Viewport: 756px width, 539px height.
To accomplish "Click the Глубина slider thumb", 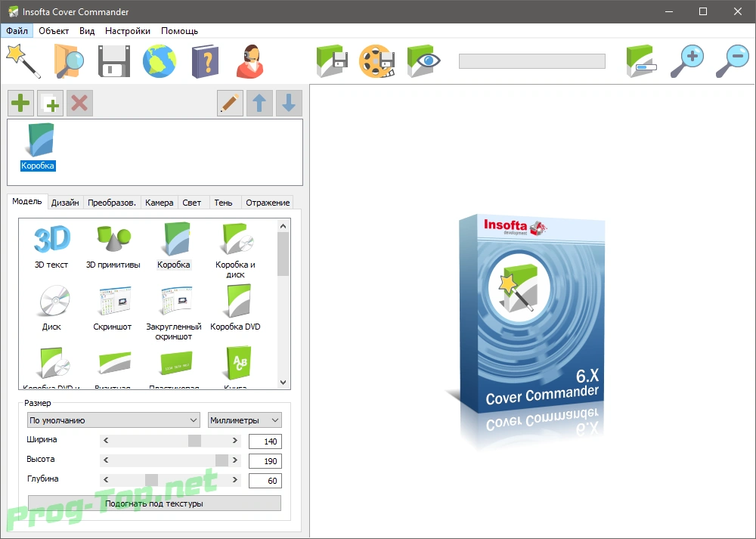I will [151, 480].
